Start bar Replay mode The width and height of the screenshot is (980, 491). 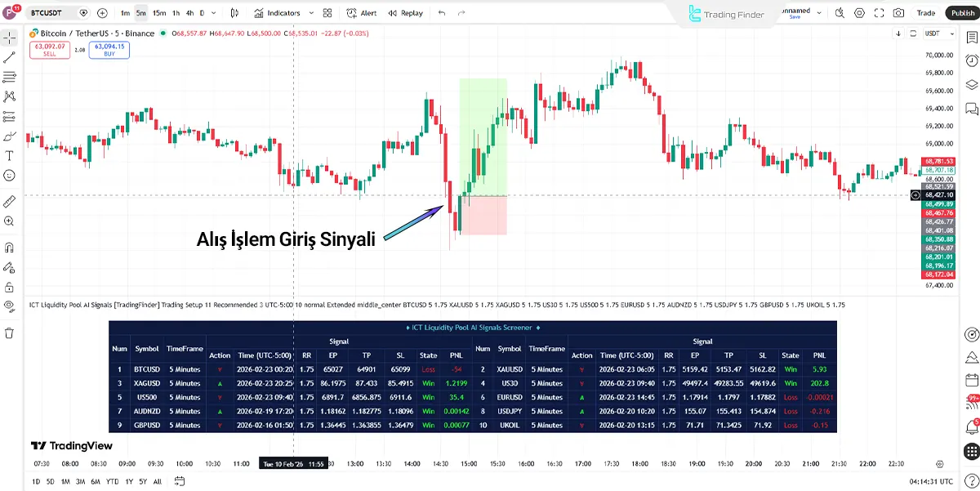406,13
